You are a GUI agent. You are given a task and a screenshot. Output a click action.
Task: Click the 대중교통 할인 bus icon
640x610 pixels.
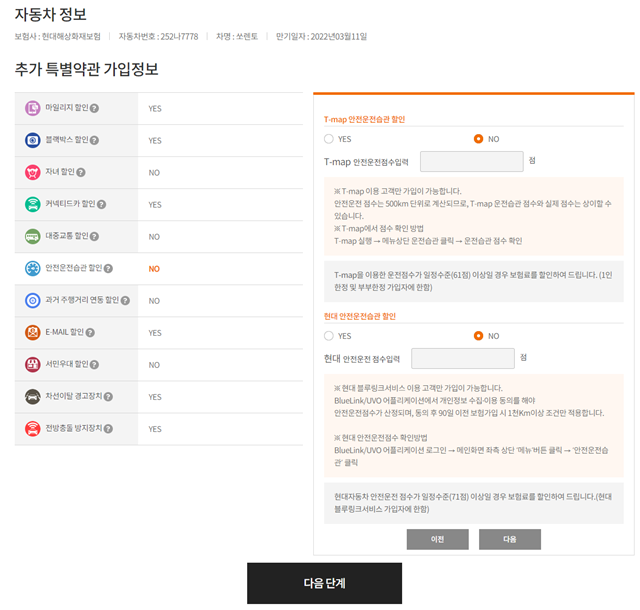[x=33, y=236]
